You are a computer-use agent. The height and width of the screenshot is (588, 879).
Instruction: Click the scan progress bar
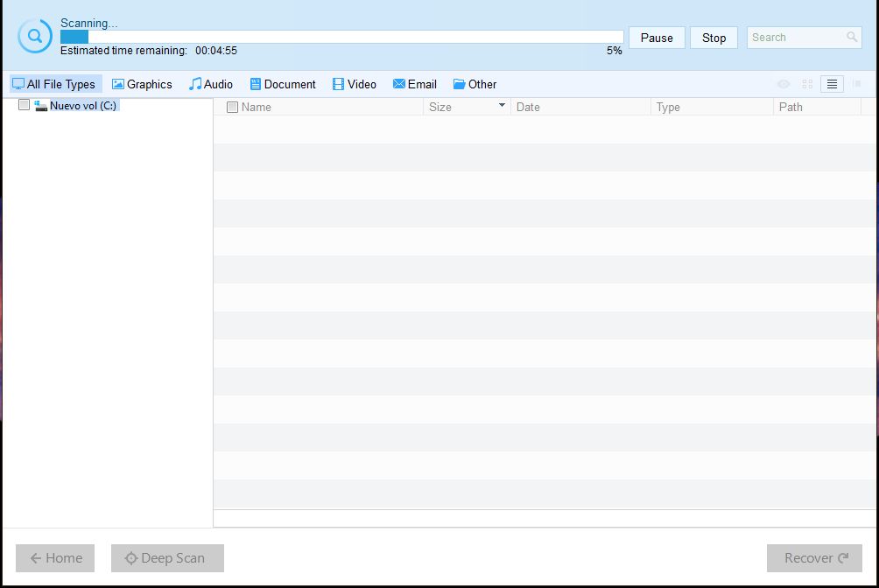coord(341,36)
